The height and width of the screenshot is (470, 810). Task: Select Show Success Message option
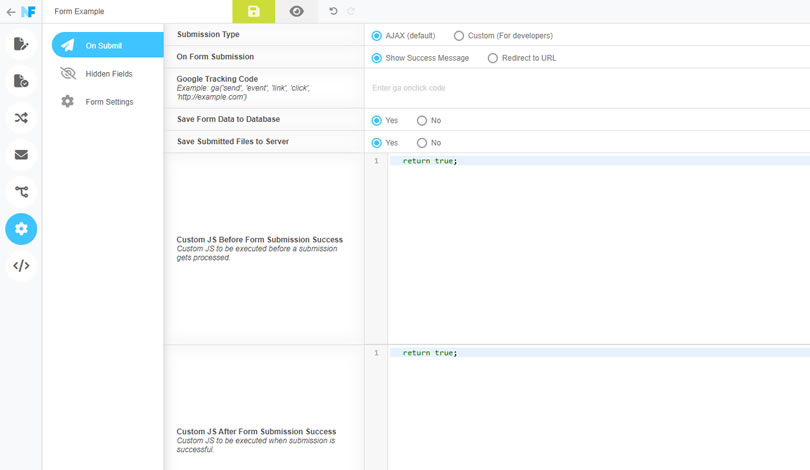(377, 58)
